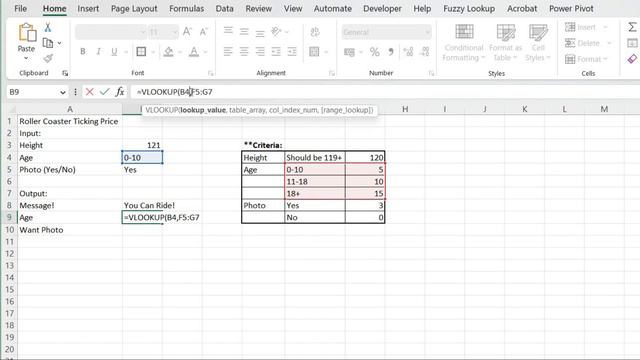Click the Merge & Center icon

point(314,51)
